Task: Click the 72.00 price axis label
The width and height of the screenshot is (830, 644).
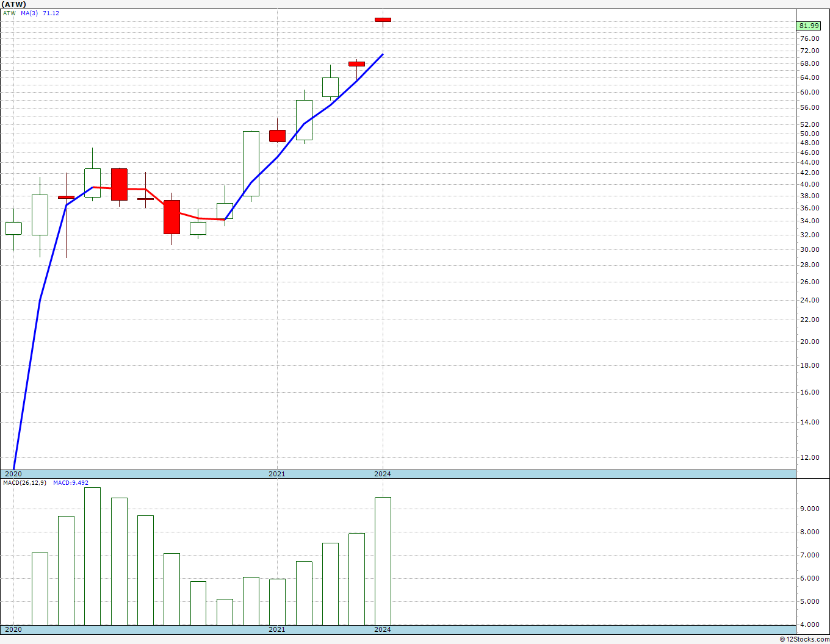Action: (810, 51)
